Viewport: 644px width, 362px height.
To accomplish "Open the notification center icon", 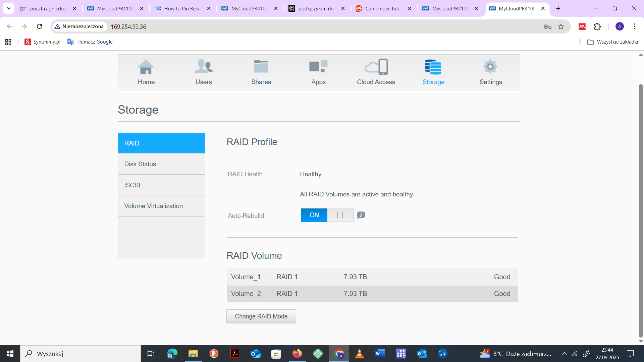I will 630,354.
